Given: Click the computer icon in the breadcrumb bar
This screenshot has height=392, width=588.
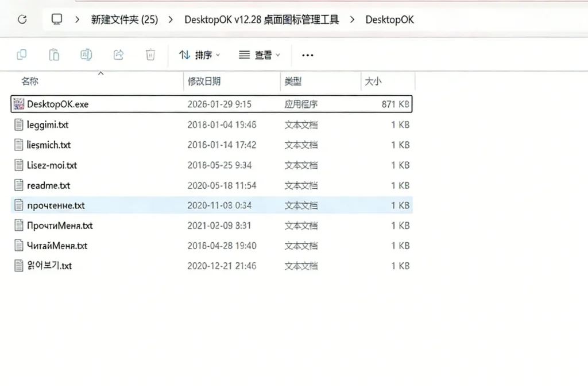Looking at the screenshot, I should [x=56, y=19].
